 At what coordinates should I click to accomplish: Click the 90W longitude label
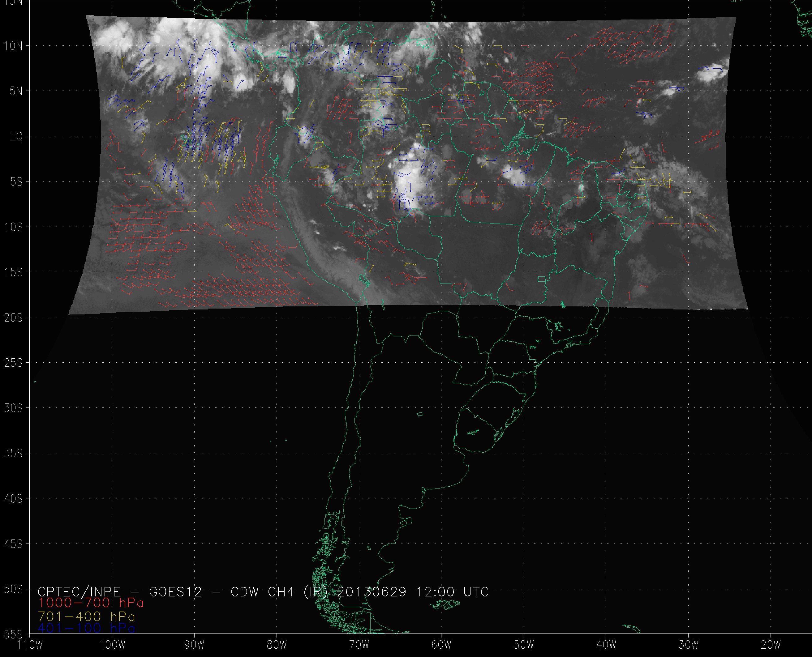coord(194,645)
